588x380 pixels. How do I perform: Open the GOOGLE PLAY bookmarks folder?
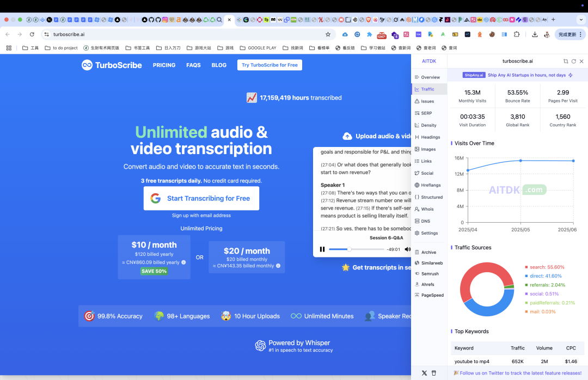(258, 48)
